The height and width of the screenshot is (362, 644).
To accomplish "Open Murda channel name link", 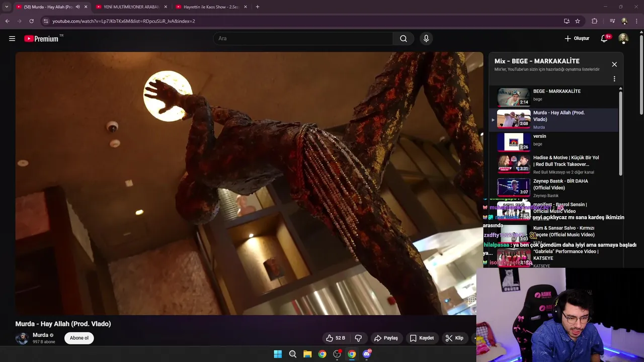I will [40, 335].
